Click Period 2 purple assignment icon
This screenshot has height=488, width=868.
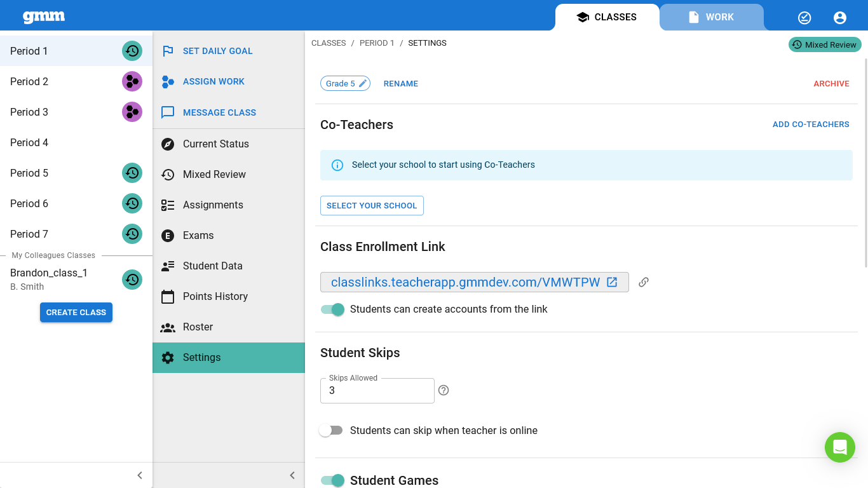[132, 81]
